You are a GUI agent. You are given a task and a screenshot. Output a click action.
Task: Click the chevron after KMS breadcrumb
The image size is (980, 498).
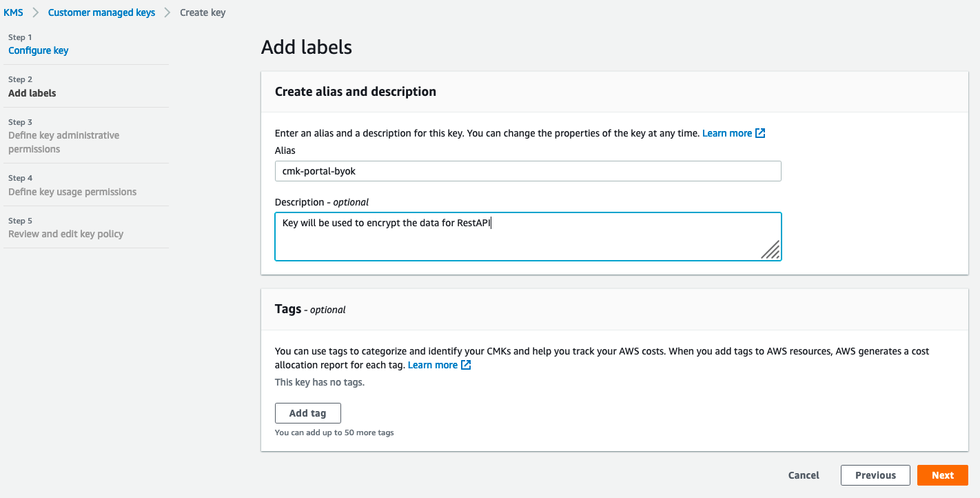click(x=35, y=12)
